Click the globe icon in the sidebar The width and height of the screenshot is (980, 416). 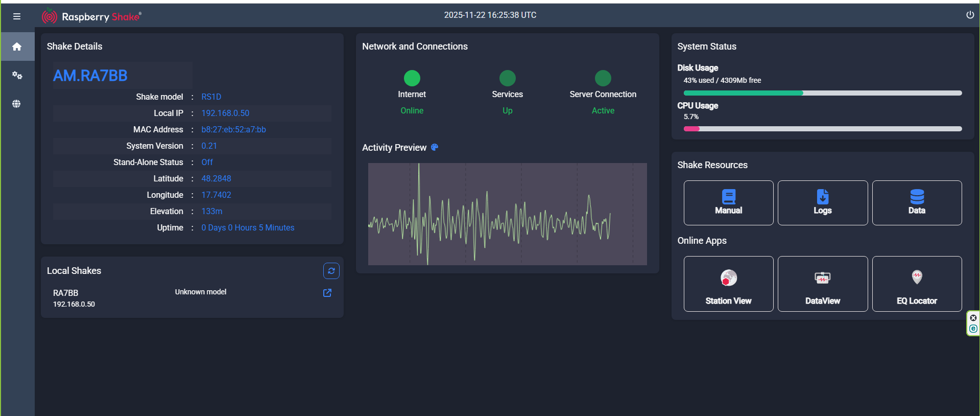click(x=17, y=104)
